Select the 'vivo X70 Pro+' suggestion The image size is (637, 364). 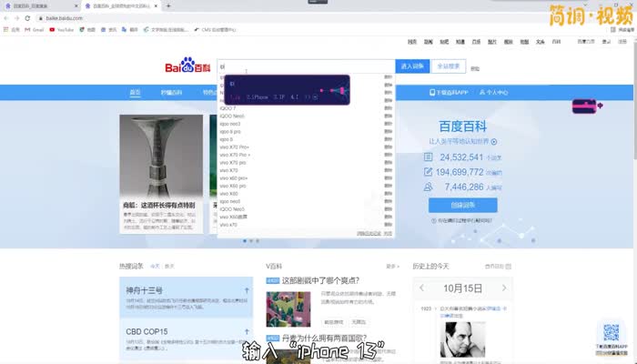[x=236, y=147]
